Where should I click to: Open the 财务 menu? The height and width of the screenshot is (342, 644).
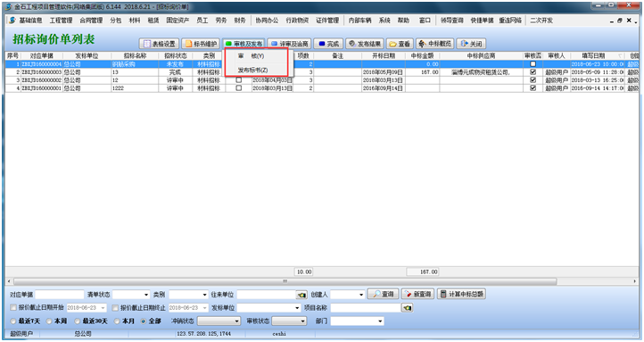pos(239,21)
